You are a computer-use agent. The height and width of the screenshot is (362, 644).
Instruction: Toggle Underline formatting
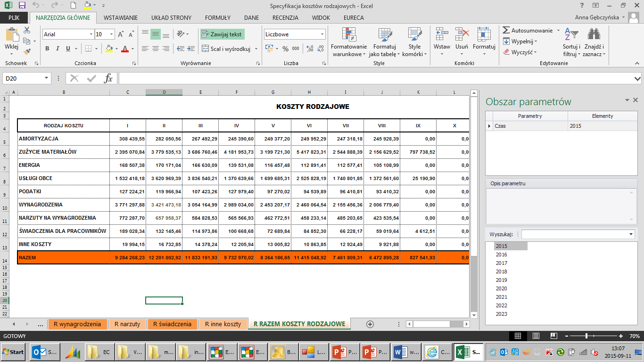[x=68, y=49]
